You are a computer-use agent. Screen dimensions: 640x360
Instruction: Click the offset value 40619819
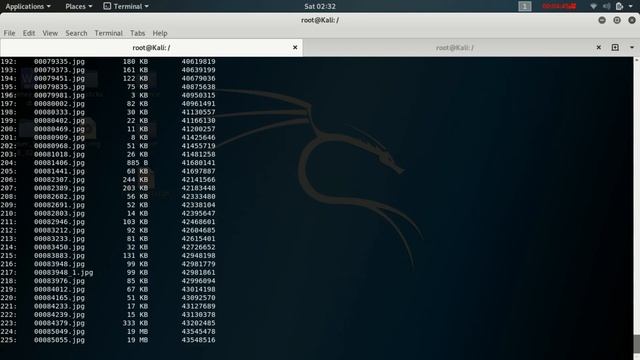(198, 62)
